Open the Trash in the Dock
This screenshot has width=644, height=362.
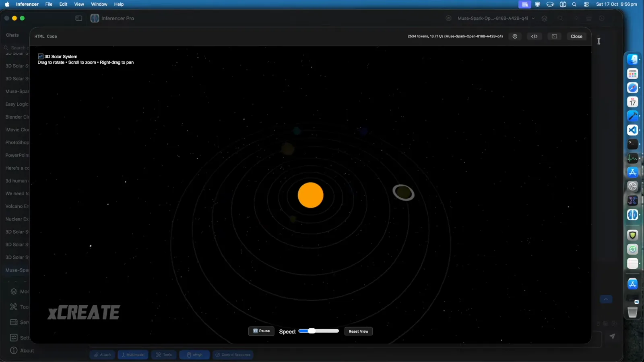[x=632, y=312]
